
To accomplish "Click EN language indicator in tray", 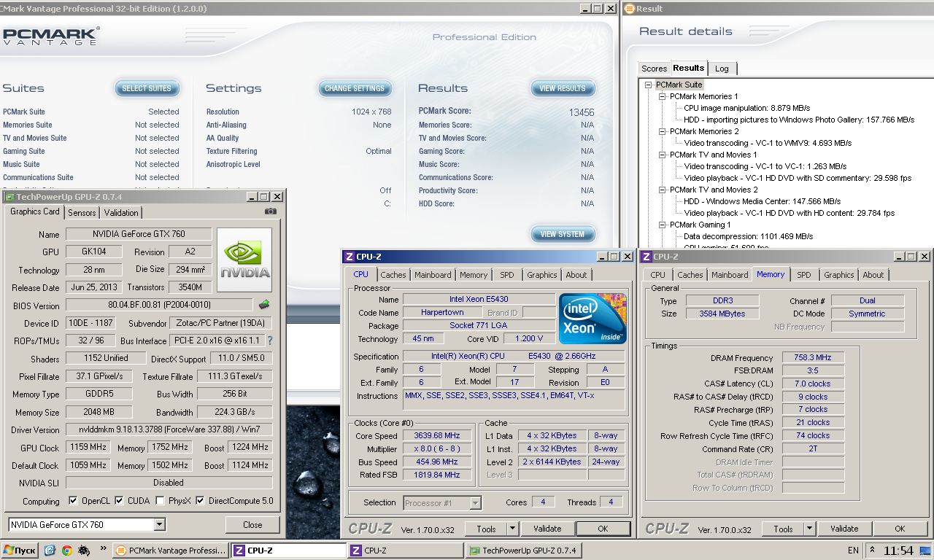I will (853, 551).
